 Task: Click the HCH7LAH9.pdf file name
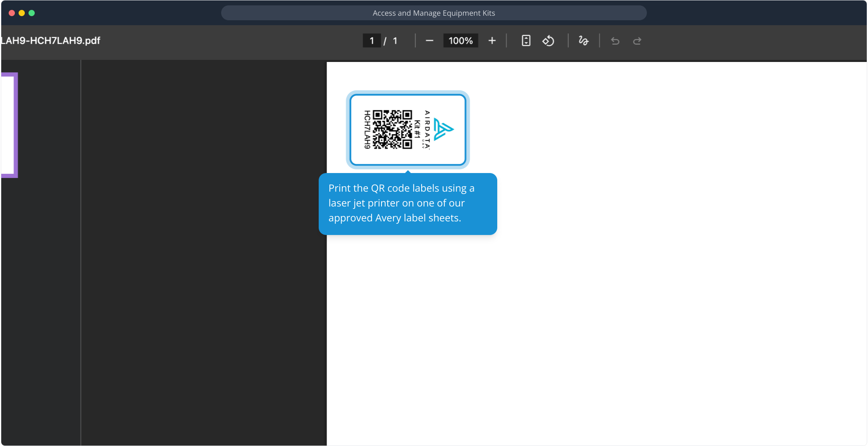click(50, 40)
